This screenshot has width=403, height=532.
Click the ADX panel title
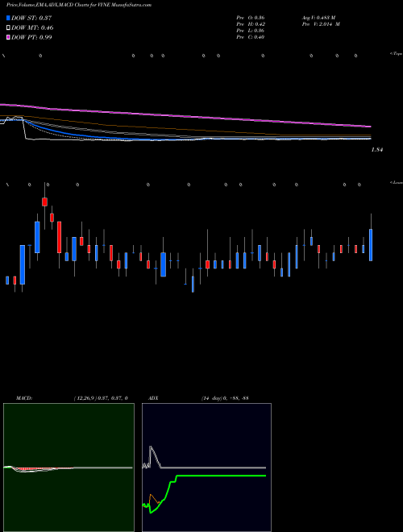pyautogui.click(x=153, y=398)
